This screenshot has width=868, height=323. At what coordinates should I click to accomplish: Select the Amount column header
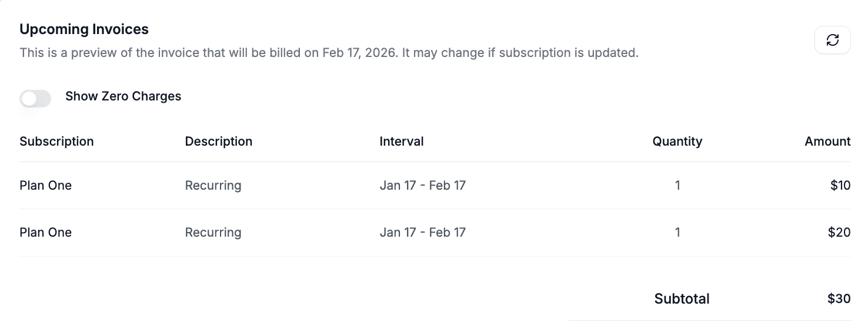(827, 142)
